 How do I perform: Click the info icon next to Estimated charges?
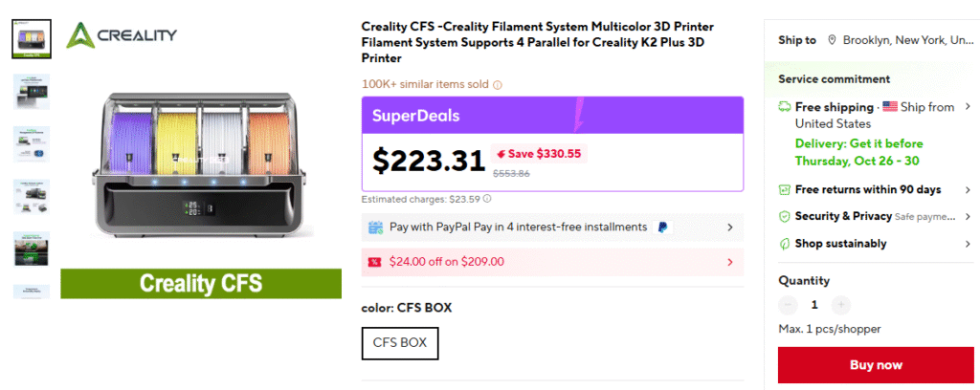pos(487,200)
